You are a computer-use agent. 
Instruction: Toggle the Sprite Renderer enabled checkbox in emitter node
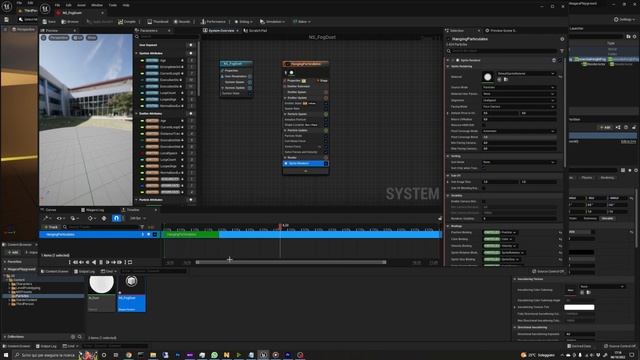point(326,164)
